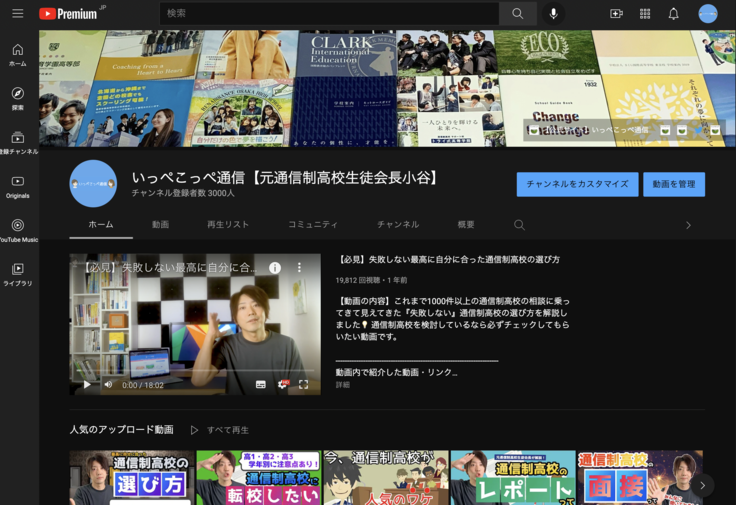Open video player settings gear

(x=283, y=384)
